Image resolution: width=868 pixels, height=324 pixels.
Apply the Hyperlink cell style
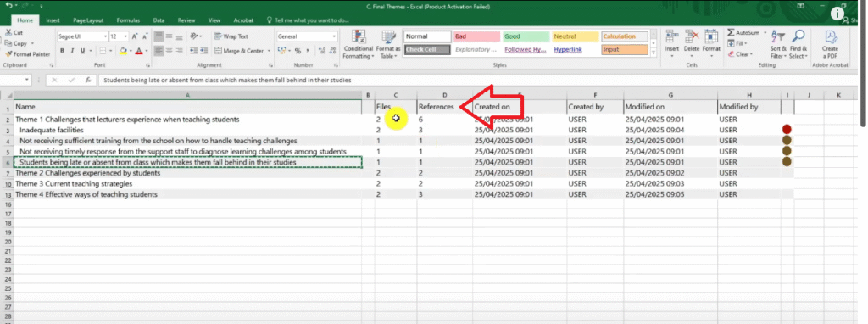coord(576,49)
